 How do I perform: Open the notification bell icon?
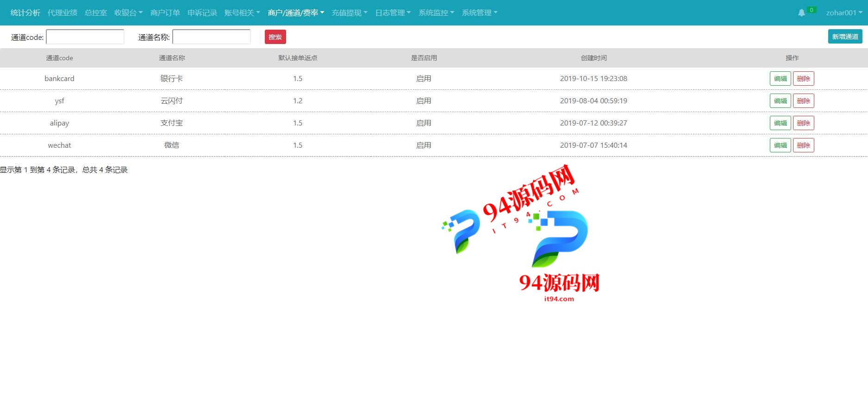point(801,13)
